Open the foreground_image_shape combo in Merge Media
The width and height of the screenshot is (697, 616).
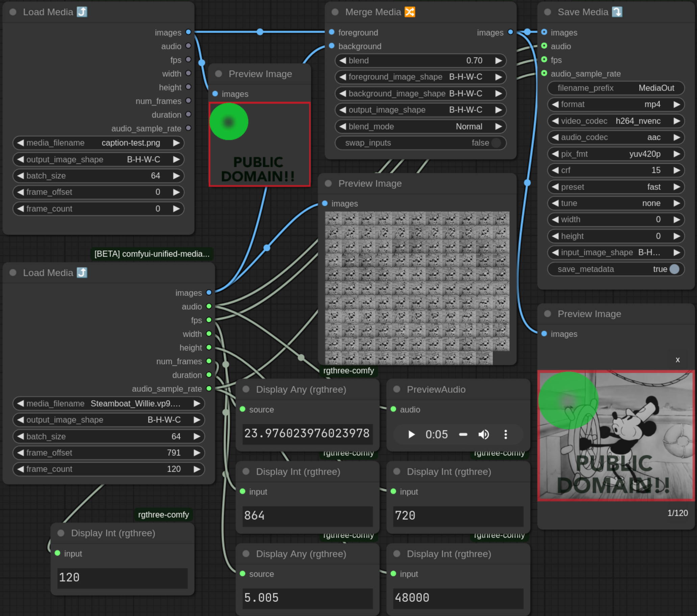coord(420,77)
